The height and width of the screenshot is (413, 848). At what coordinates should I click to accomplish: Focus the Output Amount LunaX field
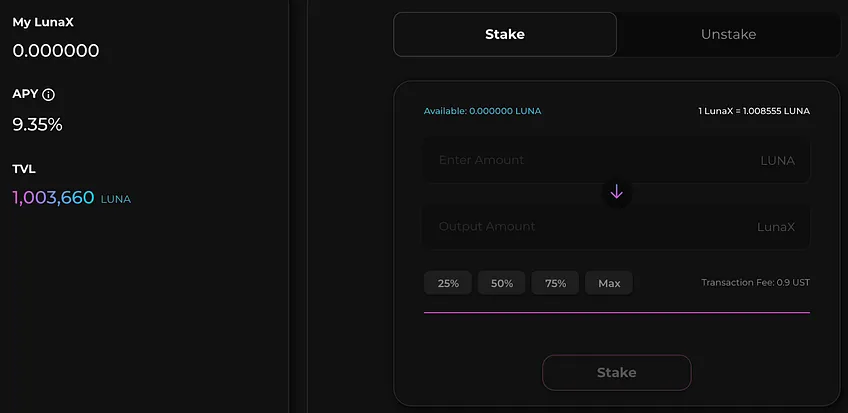[x=617, y=227]
